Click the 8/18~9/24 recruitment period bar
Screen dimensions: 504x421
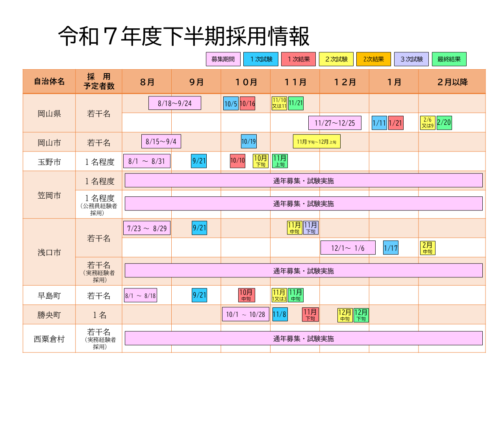(x=174, y=103)
